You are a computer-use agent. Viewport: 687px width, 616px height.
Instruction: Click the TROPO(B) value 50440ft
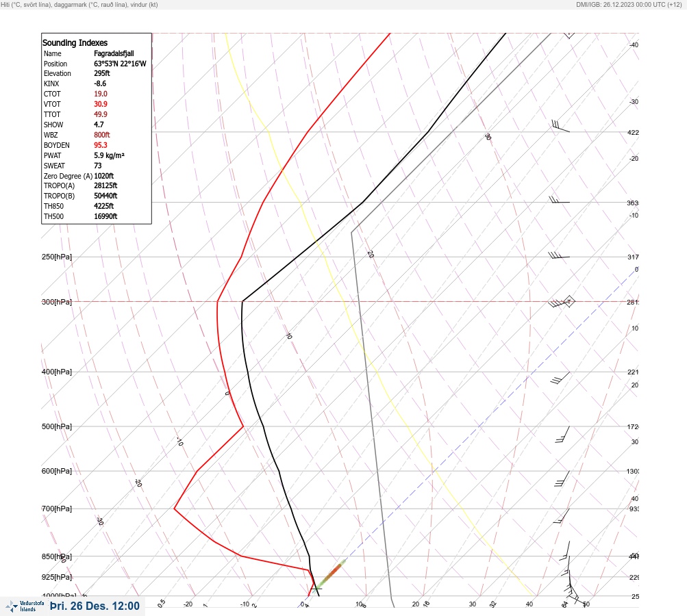coord(105,196)
